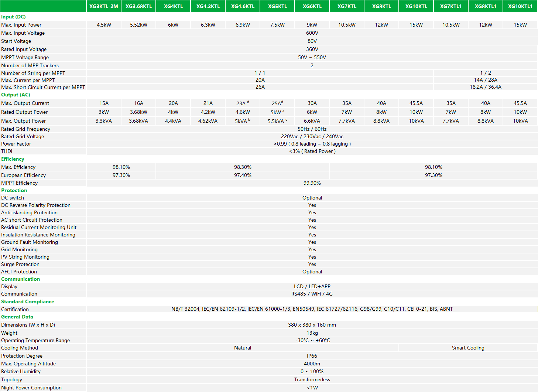This screenshot has width=538, height=392.
Task: Select the XG4.2KTL column header
Action: [x=208, y=6]
